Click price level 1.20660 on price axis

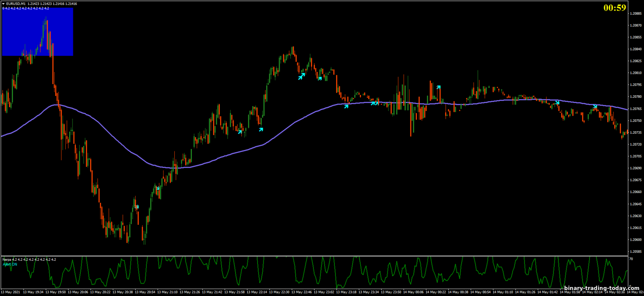coord(635,192)
